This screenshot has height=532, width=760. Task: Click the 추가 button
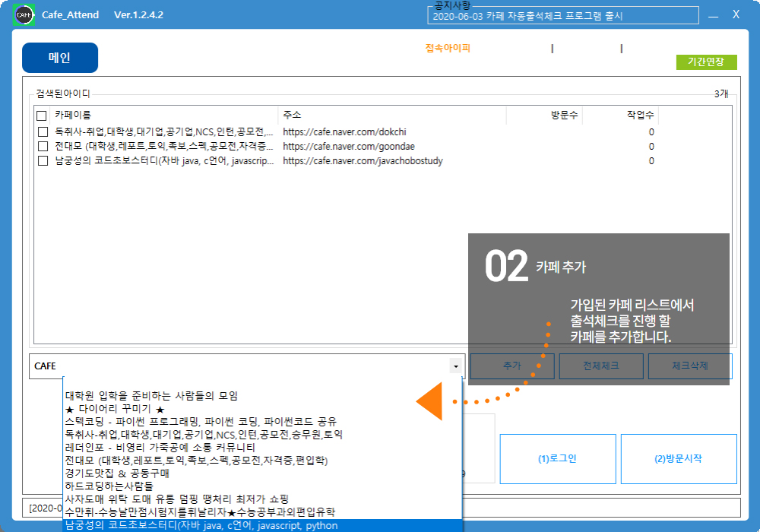point(512,366)
